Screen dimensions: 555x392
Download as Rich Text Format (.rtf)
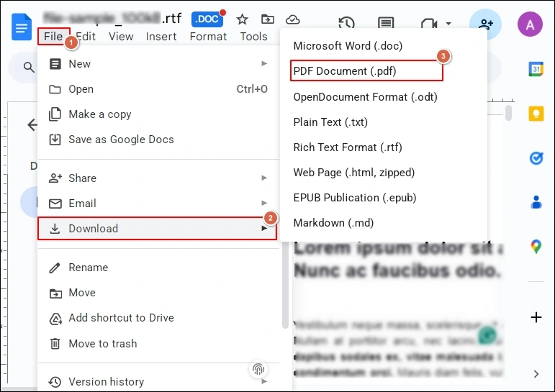(x=384, y=147)
